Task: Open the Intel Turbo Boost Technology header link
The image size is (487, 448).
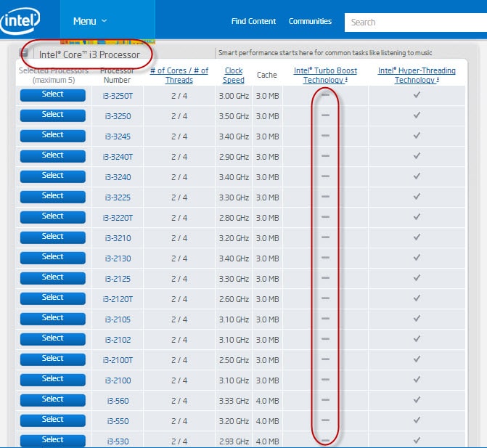Action: (x=325, y=76)
